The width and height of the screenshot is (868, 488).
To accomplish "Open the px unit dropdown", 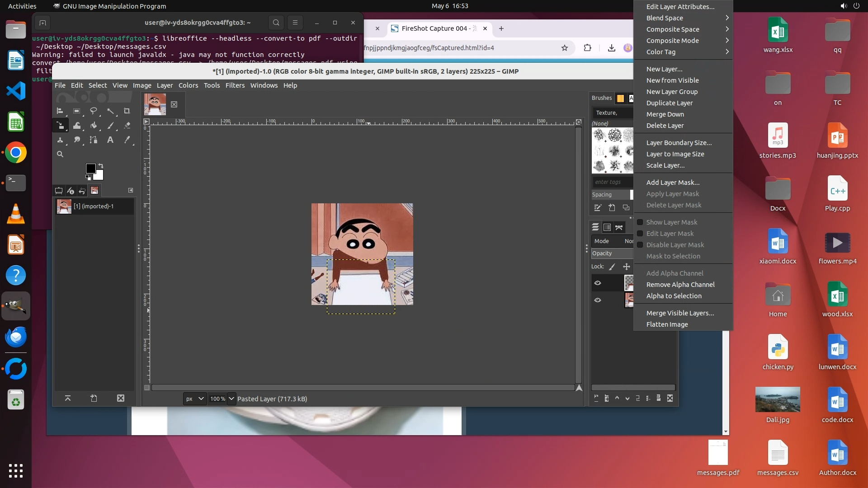I will pyautogui.click(x=195, y=399).
